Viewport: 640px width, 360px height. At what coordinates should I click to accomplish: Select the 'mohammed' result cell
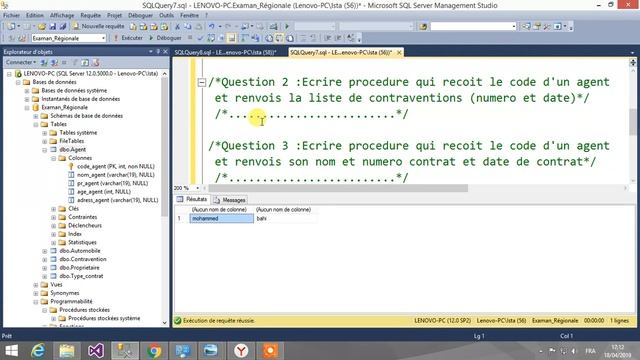pos(222,219)
